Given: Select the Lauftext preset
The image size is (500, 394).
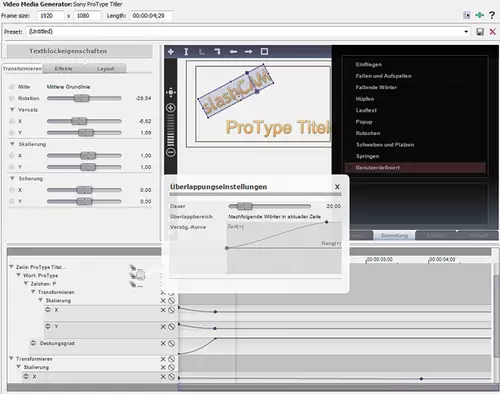Looking at the screenshot, I should tap(366, 110).
